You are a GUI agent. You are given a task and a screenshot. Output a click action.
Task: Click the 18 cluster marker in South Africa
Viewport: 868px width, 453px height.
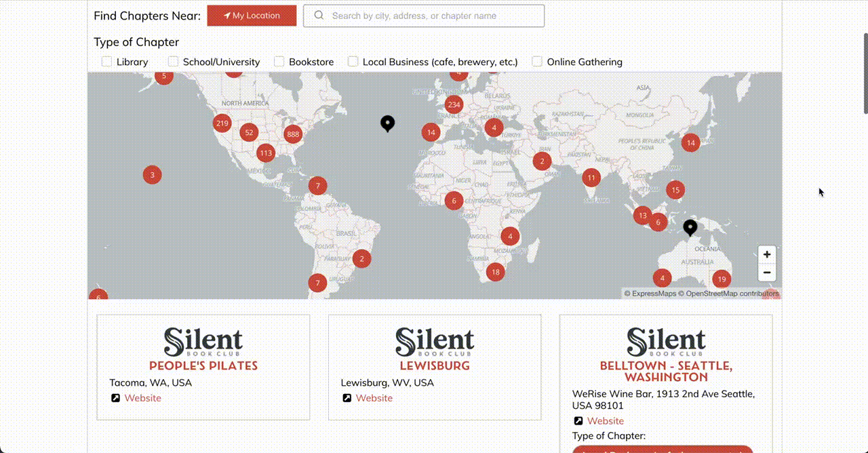point(496,272)
